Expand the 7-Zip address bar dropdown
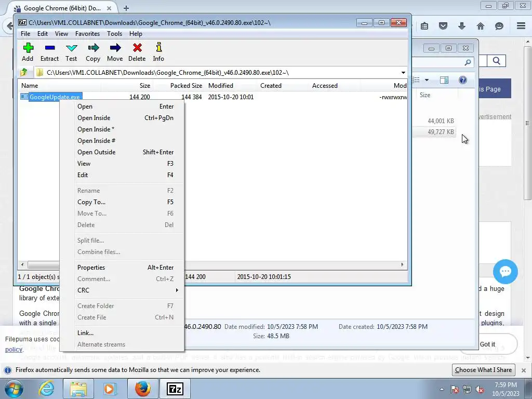This screenshot has width=532, height=399. pyautogui.click(x=403, y=73)
